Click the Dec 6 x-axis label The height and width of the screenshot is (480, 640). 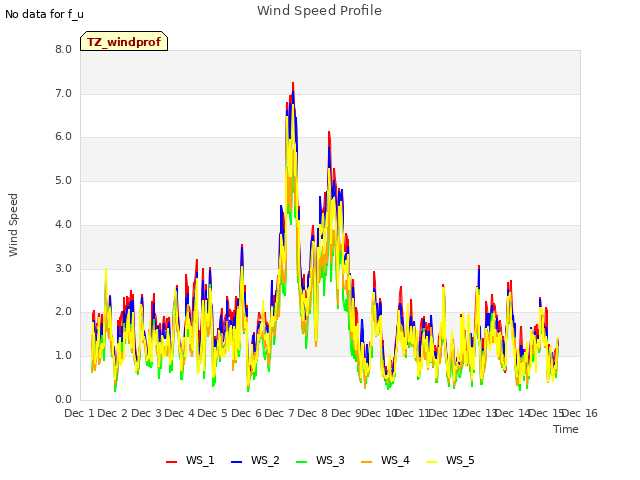(x=246, y=413)
